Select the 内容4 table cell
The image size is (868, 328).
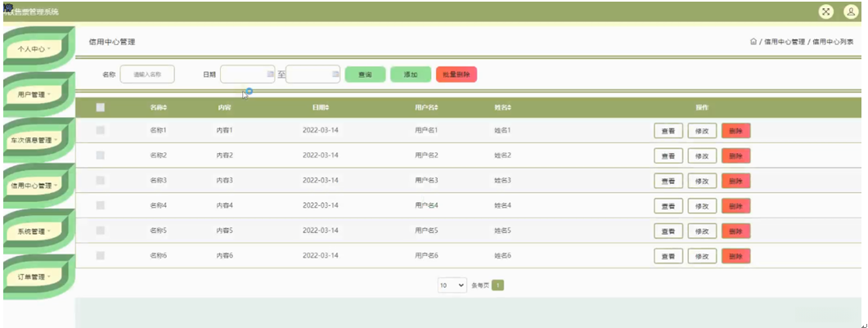[x=225, y=205]
